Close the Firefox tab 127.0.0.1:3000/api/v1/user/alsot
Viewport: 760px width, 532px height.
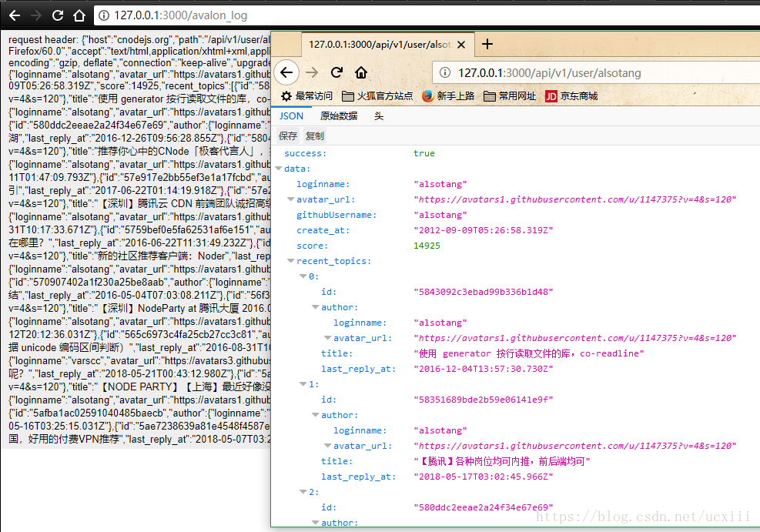pos(461,45)
